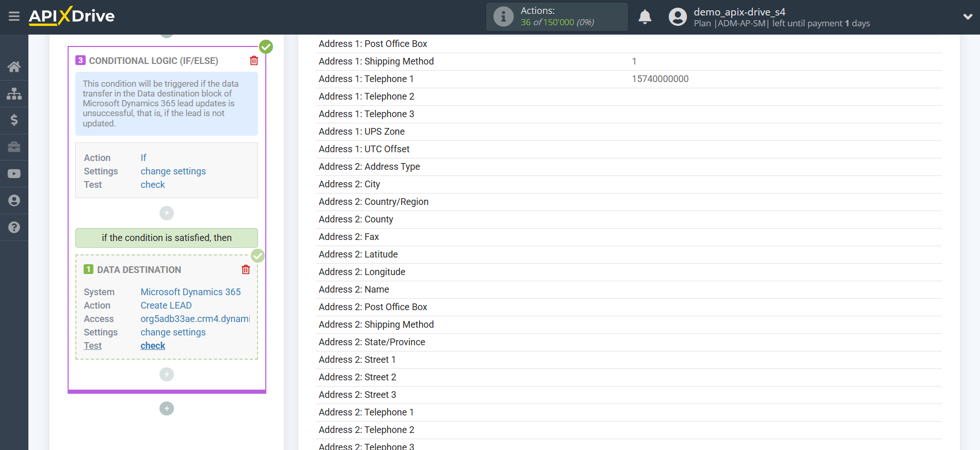The width and height of the screenshot is (980, 450).
Task: Select 'Address 2: County' row
Action: [x=629, y=219]
